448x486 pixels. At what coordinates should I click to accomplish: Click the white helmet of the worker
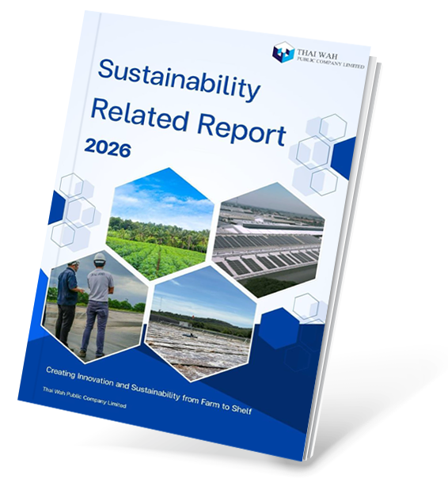tap(100, 258)
